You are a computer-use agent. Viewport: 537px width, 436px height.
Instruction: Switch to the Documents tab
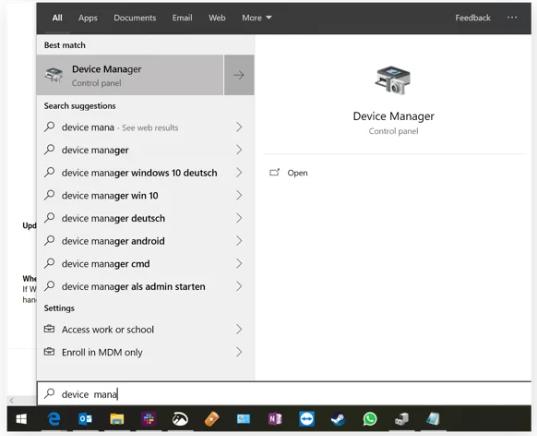pyautogui.click(x=135, y=18)
